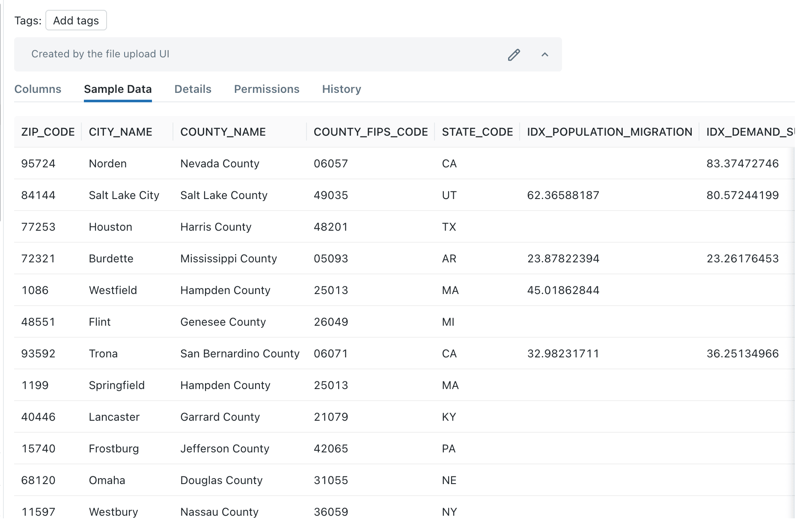
Task: Select the Trona city cell
Action: [103, 354]
